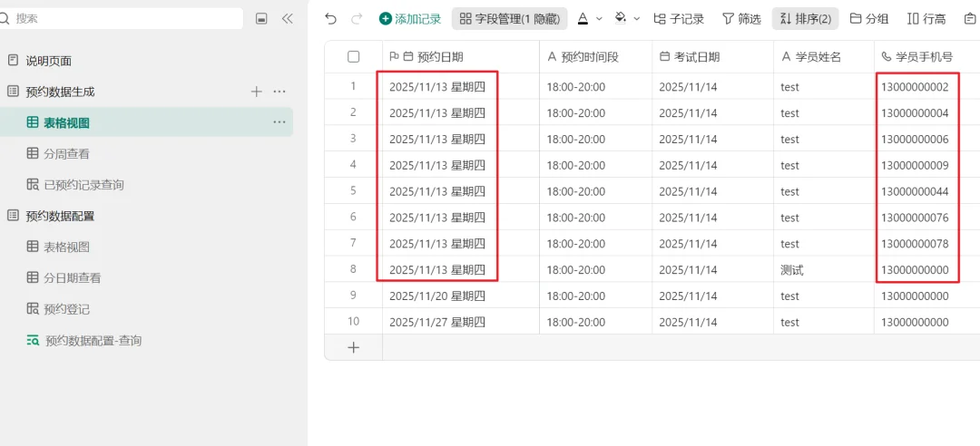This screenshot has width=980, height=446.
Task: Open 字段管理(1 隐藏) field manager
Action: click(x=509, y=19)
